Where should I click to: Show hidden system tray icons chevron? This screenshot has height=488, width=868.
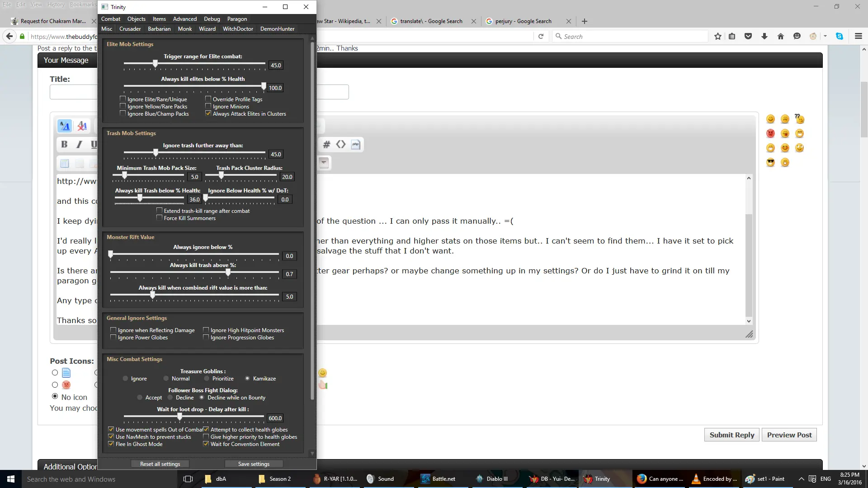[801, 479]
